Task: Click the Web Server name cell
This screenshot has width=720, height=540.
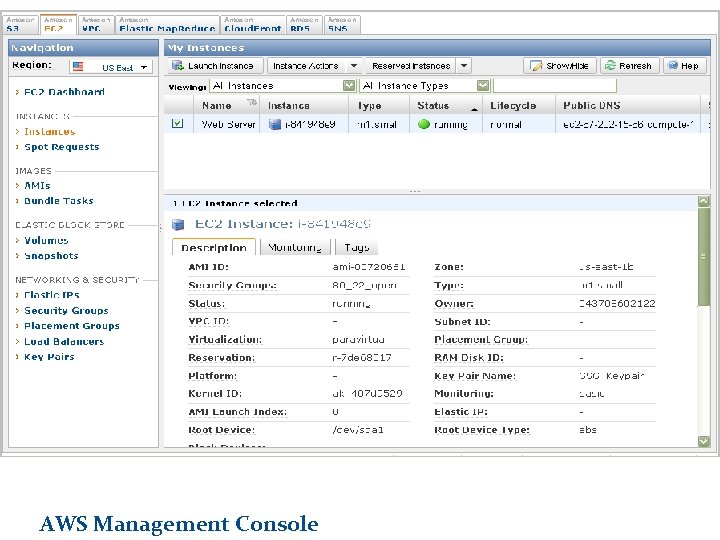Action: pos(228,124)
